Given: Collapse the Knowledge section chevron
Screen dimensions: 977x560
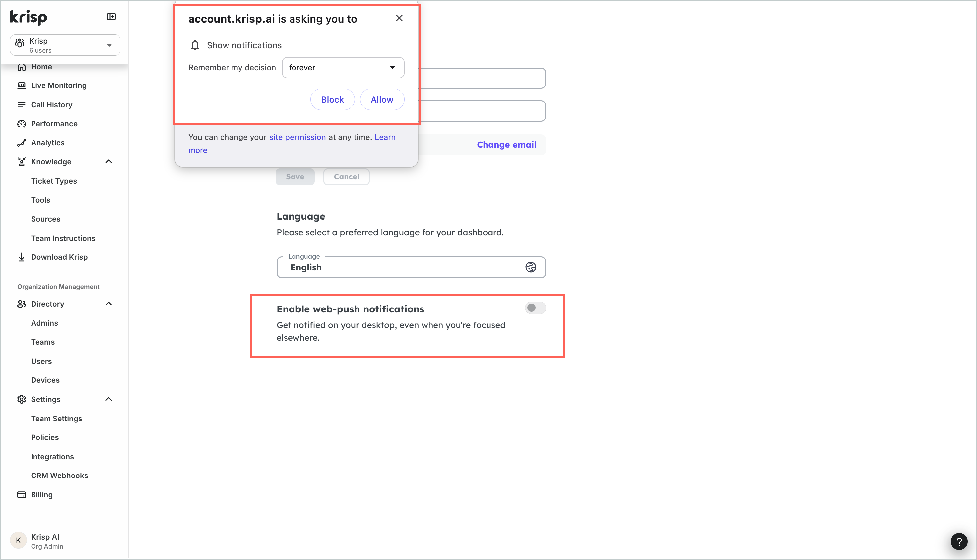Looking at the screenshot, I should coord(109,162).
